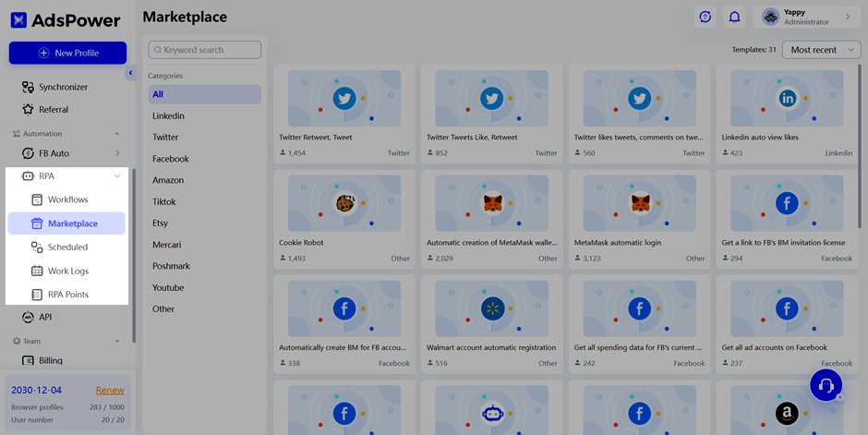Click the RPA Points icon

tap(37, 295)
